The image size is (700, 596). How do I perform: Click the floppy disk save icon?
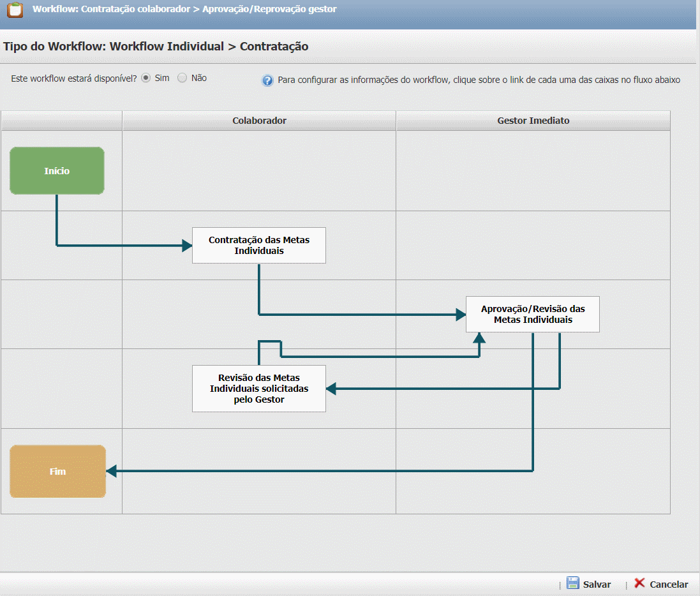tap(572, 583)
